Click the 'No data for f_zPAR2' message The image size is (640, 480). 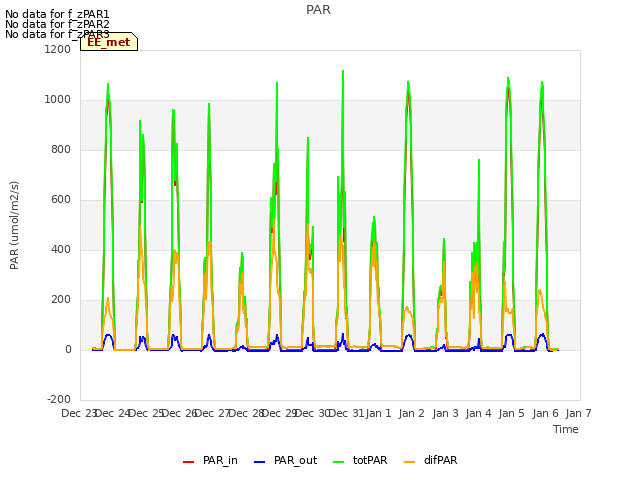(x=57, y=24)
